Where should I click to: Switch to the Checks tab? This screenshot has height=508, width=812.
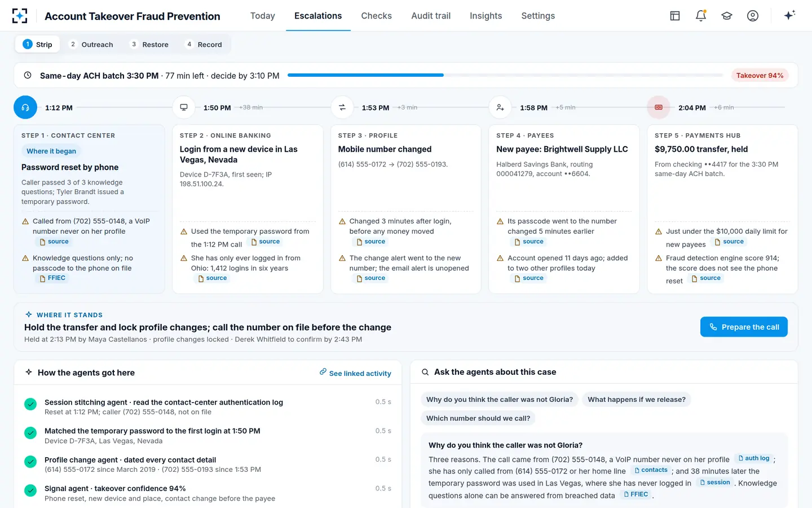(x=376, y=16)
